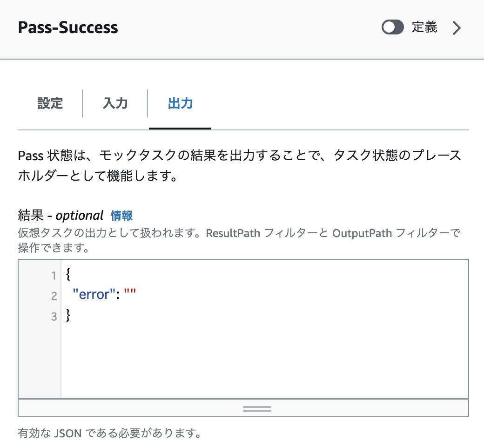
Task: Click the 有効な JSON validation hint text
Action: (109, 433)
